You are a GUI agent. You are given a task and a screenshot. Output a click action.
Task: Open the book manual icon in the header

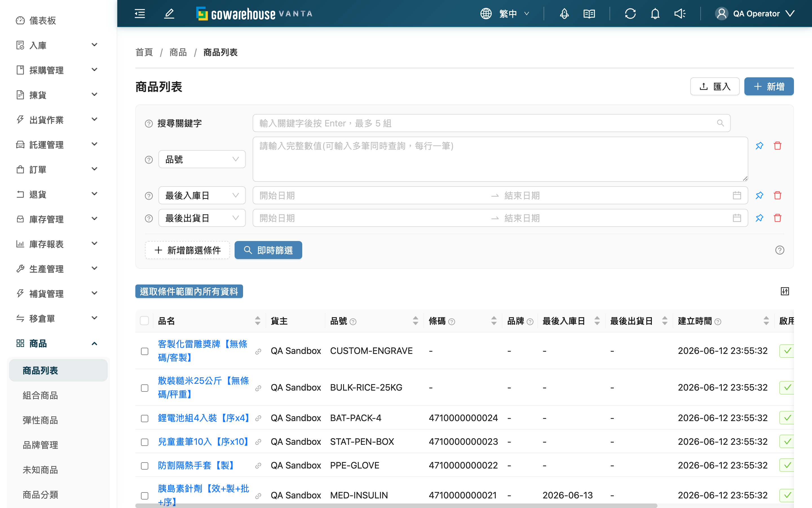pos(589,14)
